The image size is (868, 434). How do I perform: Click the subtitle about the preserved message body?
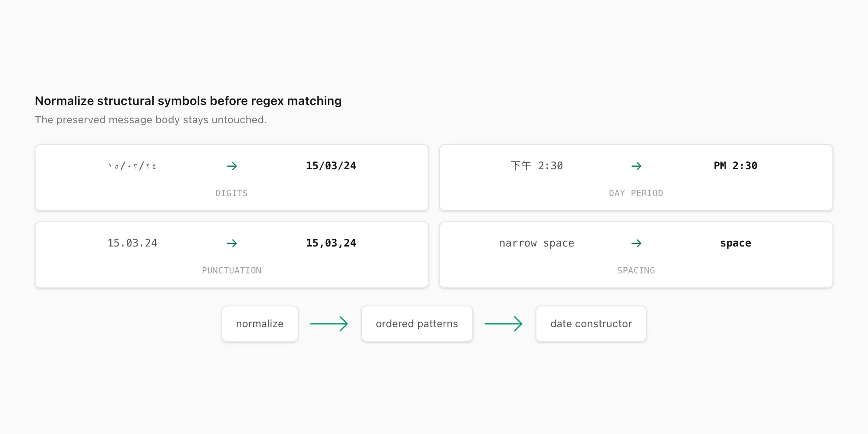[x=151, y=120]
